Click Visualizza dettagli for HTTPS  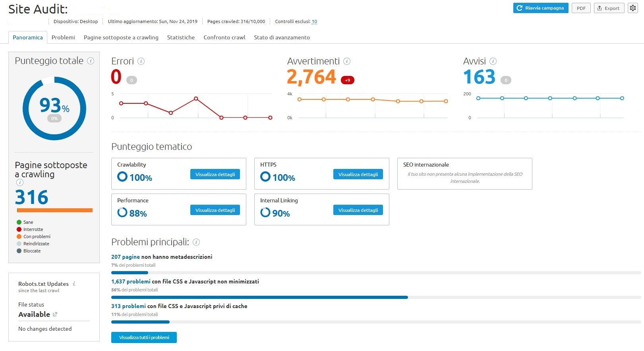358,174
